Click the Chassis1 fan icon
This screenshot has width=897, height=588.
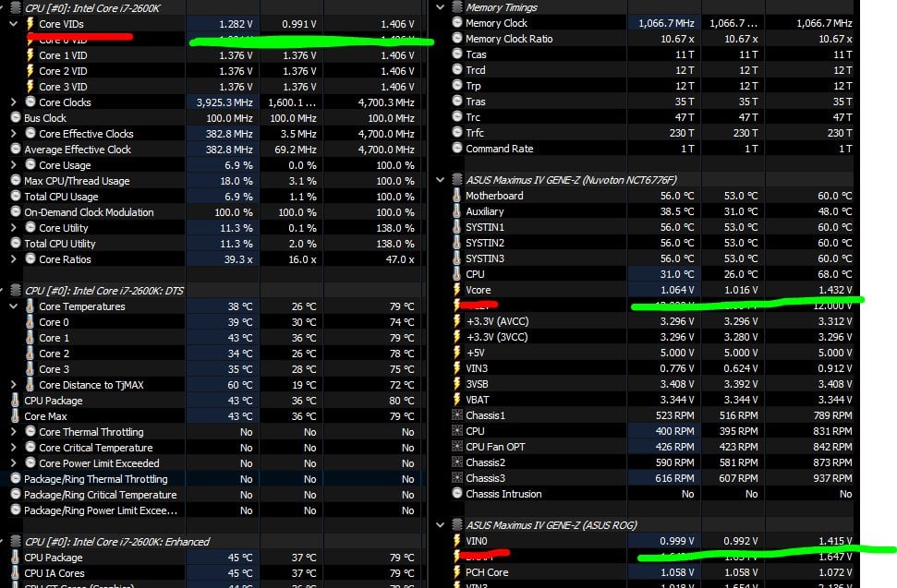(457, 415)
